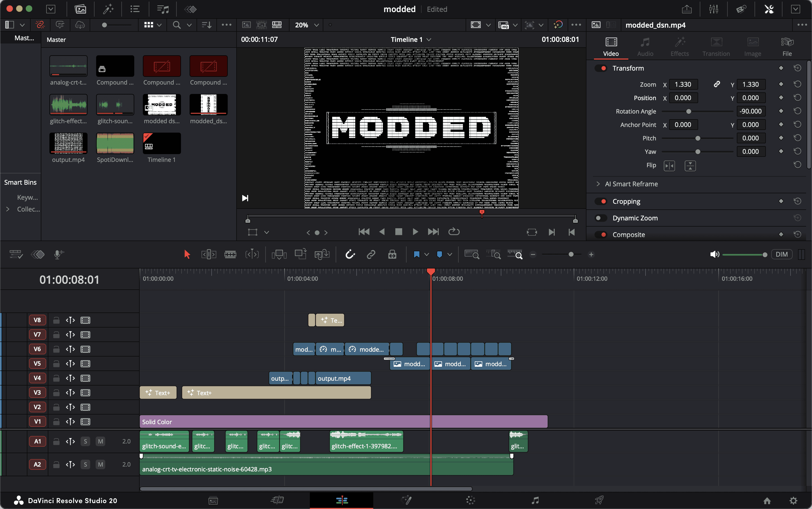The width and height of the screenshot is (812, 509).
Task: Select the Blade edit mode tool
Action: point(230,255)
